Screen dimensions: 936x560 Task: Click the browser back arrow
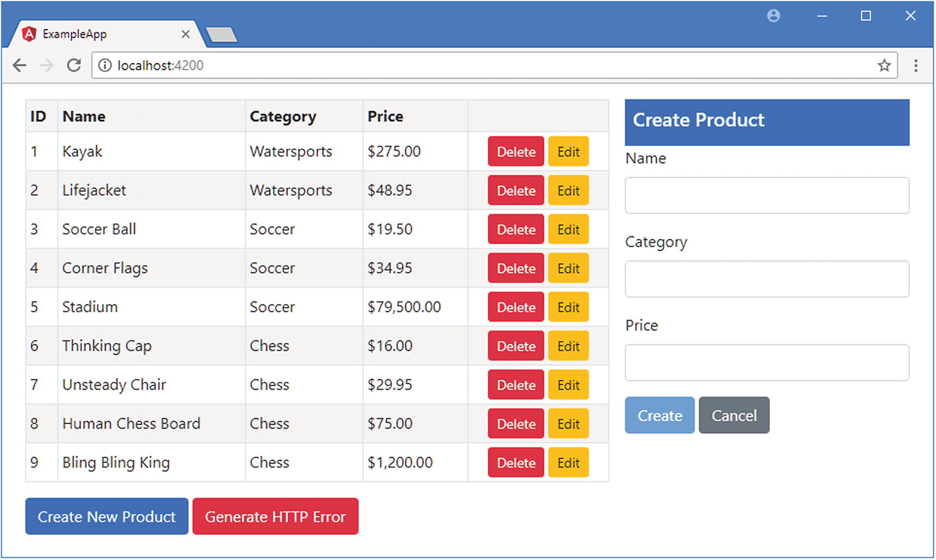point(20,66)
